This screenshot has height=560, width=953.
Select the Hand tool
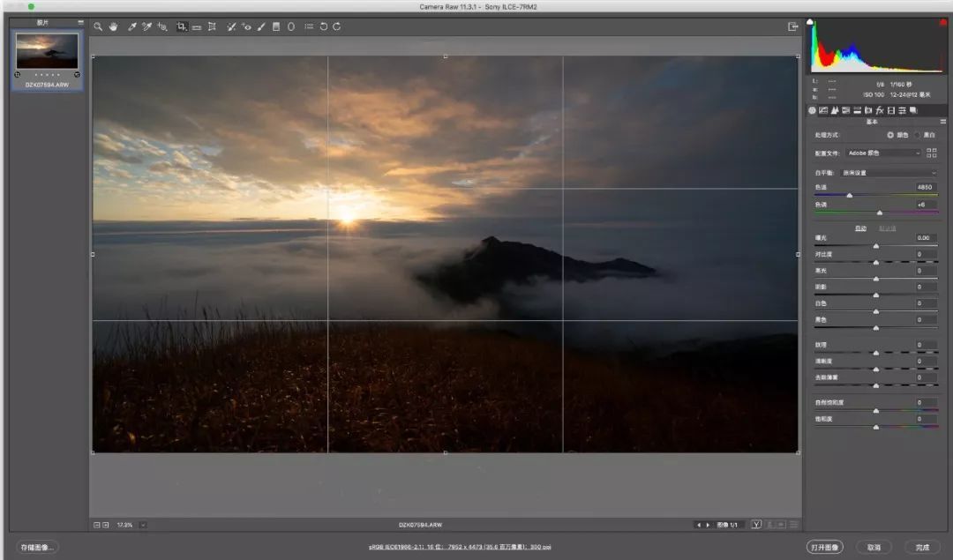point(114,26)
